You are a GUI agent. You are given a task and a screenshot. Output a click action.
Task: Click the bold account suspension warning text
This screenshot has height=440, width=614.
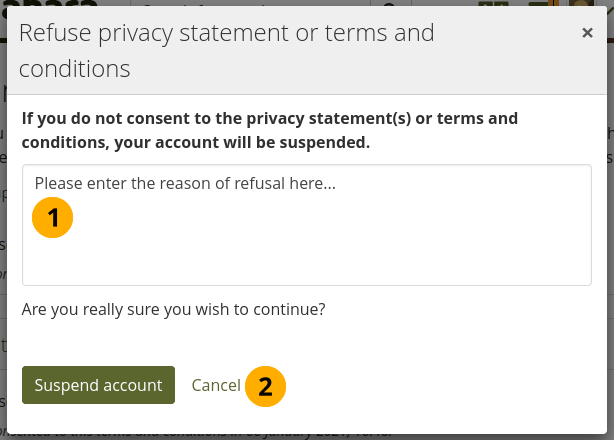point(270,130)
